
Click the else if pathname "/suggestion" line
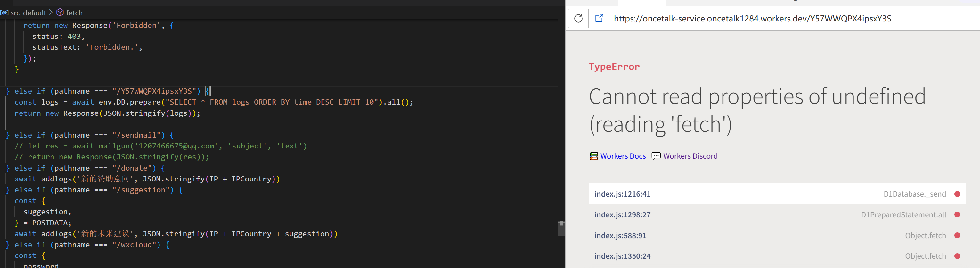coord(94,190)
